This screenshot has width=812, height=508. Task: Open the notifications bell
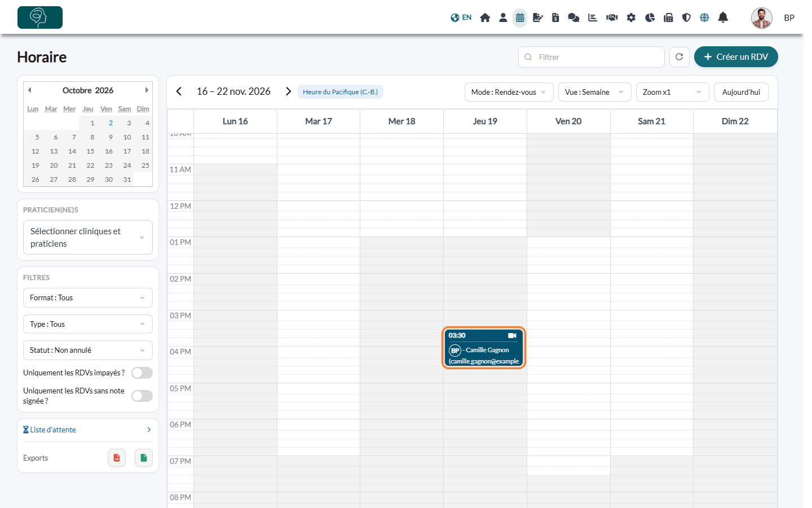(x=723, y=17)
